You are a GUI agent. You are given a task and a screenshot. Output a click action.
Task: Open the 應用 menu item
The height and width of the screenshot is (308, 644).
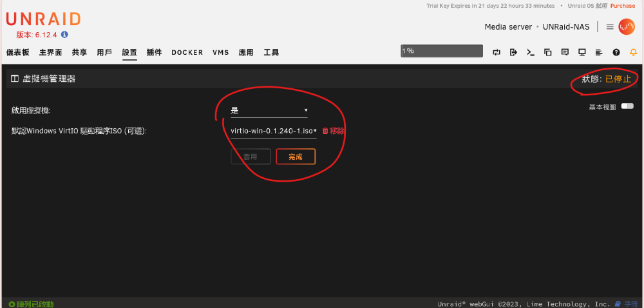[x=246, y=52]
